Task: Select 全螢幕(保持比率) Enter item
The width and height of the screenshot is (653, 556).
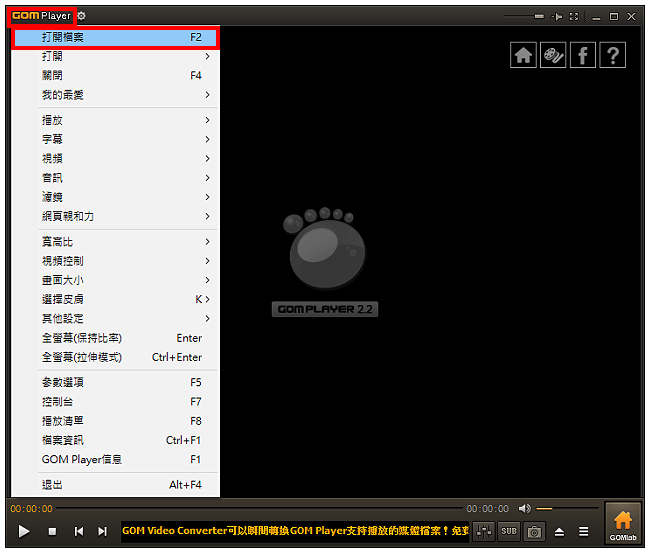Action: coord(115,338)
